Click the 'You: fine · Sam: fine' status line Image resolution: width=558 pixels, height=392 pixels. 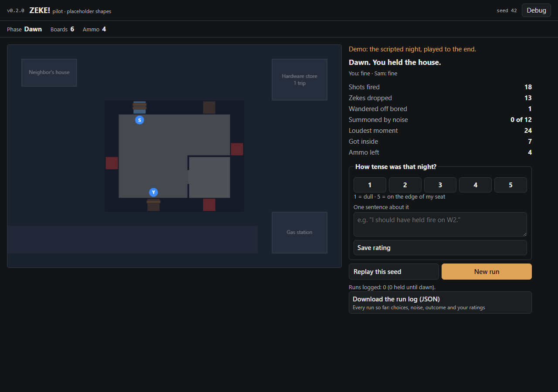[x=373, y=74]
